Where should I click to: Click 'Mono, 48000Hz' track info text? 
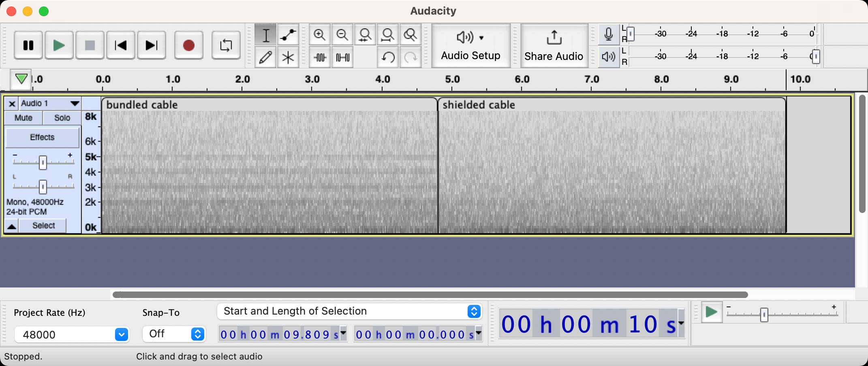click(x=35, y=202)
